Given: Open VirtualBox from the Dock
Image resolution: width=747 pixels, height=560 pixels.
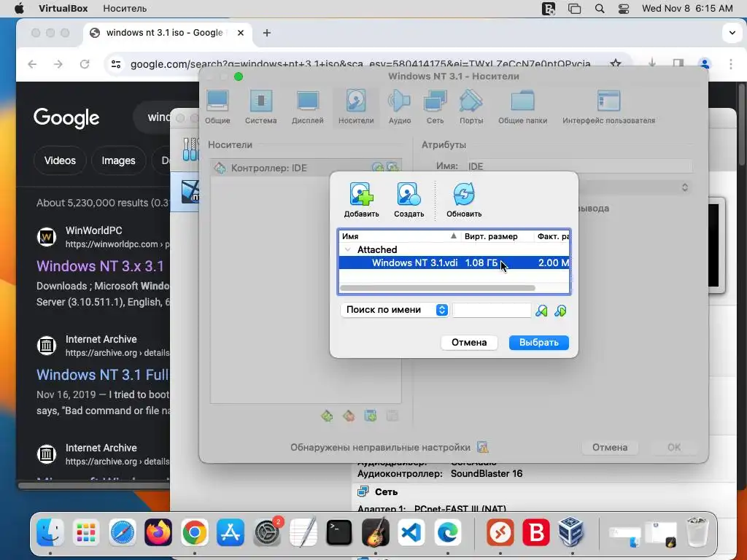Looking at the screenshot, I should click(x=571, y=532).
